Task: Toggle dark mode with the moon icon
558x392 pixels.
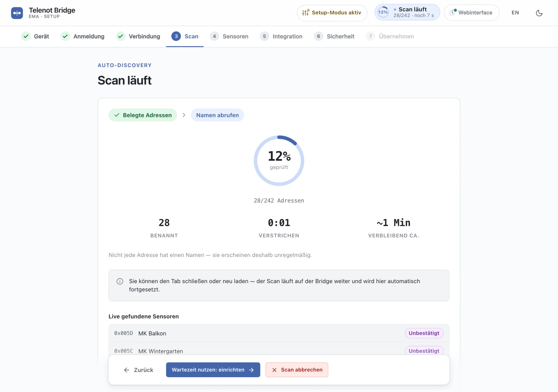Action: click(539, 13)
